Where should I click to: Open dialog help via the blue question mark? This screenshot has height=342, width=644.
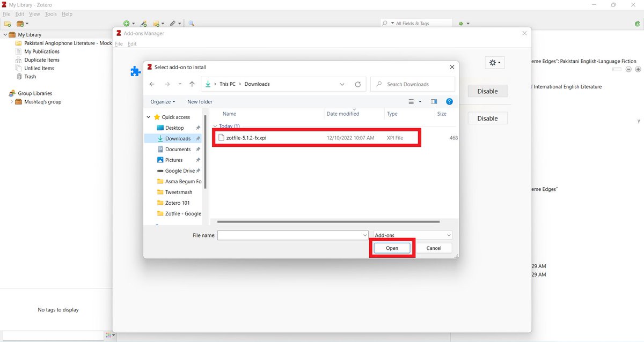[x=449, y=101]
